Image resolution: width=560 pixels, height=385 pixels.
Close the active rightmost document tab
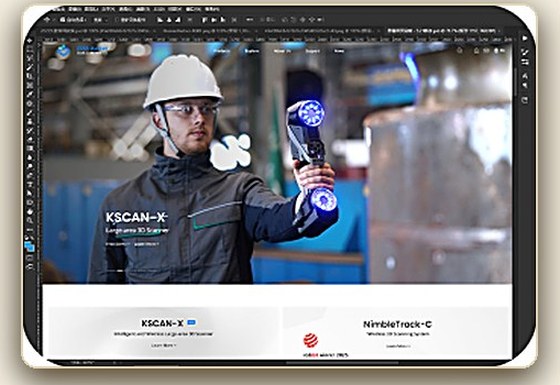coord(499,31)
